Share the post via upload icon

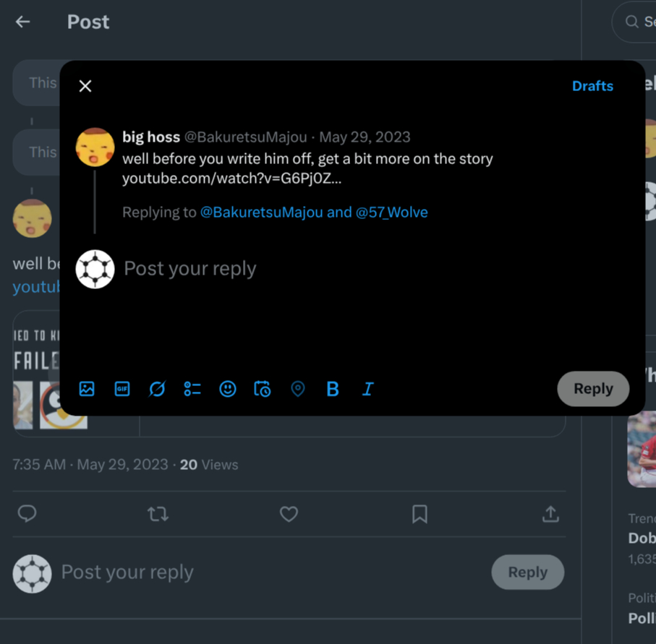pos(550,514)
